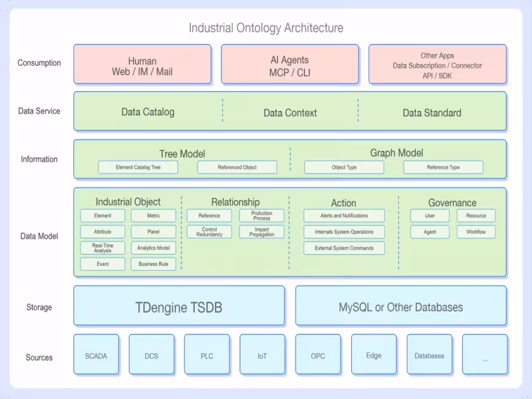Click the Agent box under Governance
Screen dimensions: 532x399
coord(430,231)
